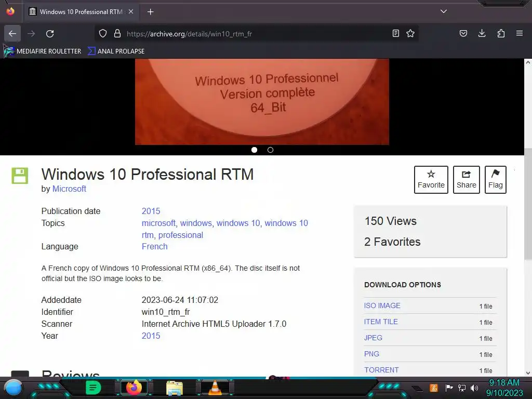Bookmark this page with star icon
This screenshot has height=399, width=532.
click(410, 33)
